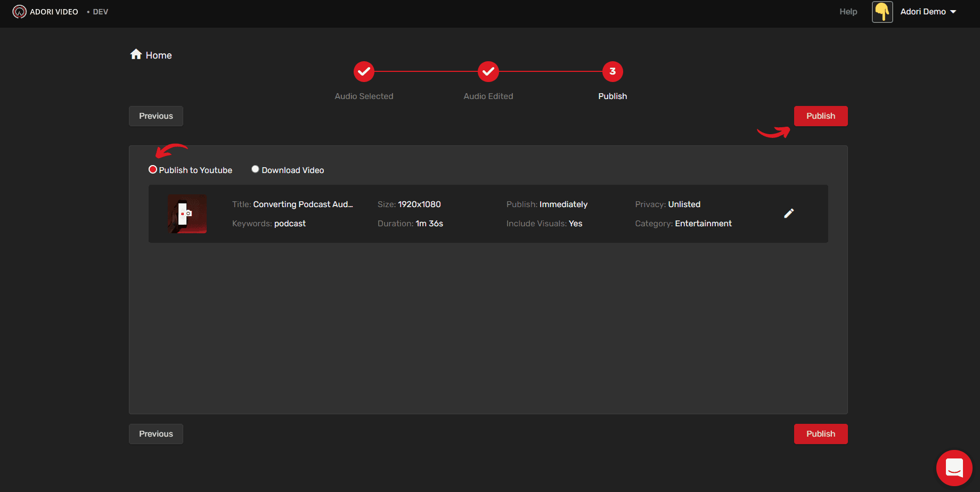Image resolution: width=980 pixels, height=492 pixels.
Task: Open the video edit pencil icon
Action: click(x=789, y=213)
